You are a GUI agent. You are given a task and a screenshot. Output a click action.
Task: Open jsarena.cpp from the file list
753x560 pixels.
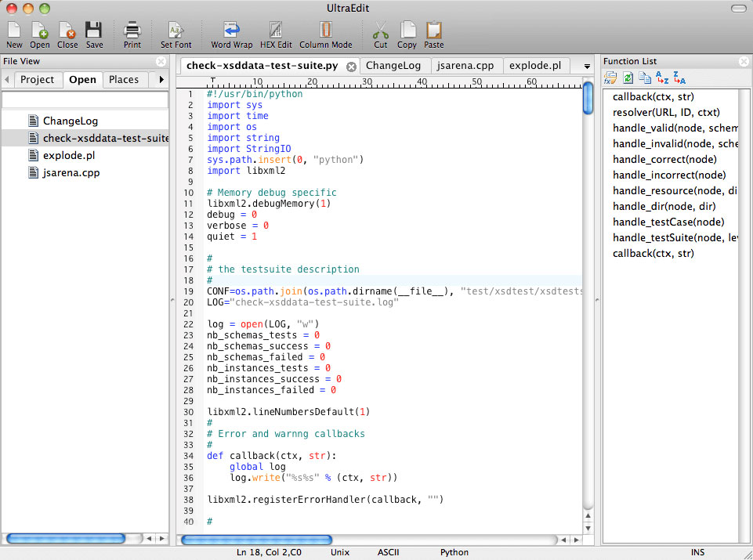pyautogui.click(x=85, y=173)
